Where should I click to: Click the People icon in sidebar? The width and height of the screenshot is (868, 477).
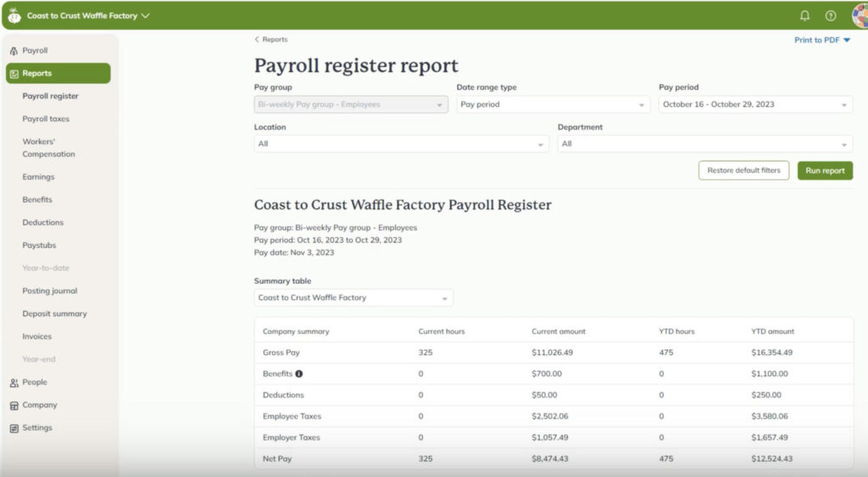tap(14, 383)
